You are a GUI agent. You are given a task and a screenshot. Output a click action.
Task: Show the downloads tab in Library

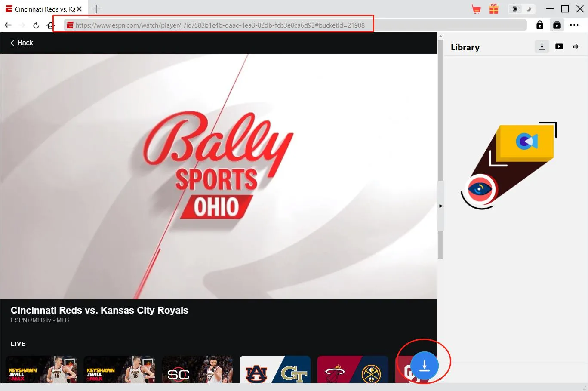(x=542, y=46)
